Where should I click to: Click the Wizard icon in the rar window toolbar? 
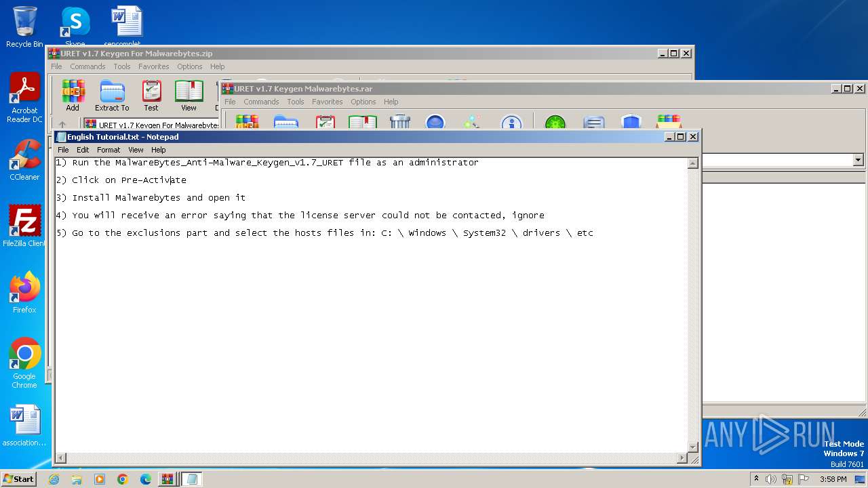click(472, 121)
